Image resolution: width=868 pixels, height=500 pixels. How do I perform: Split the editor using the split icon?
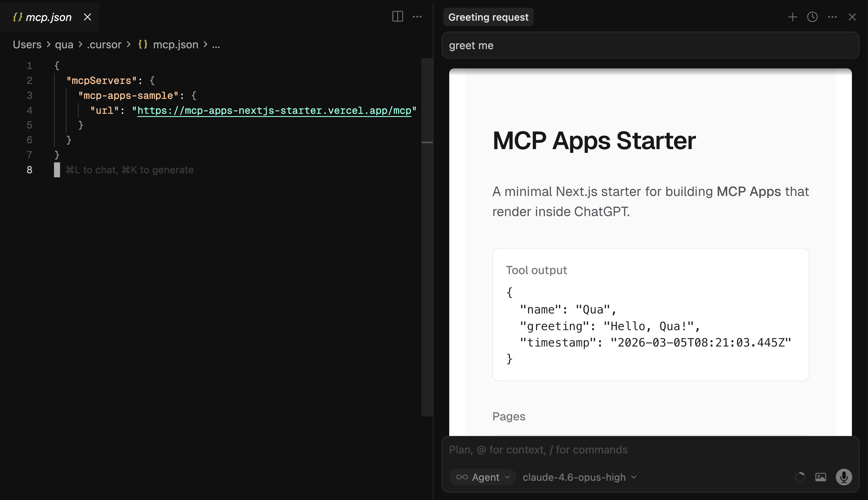[397, 16]
